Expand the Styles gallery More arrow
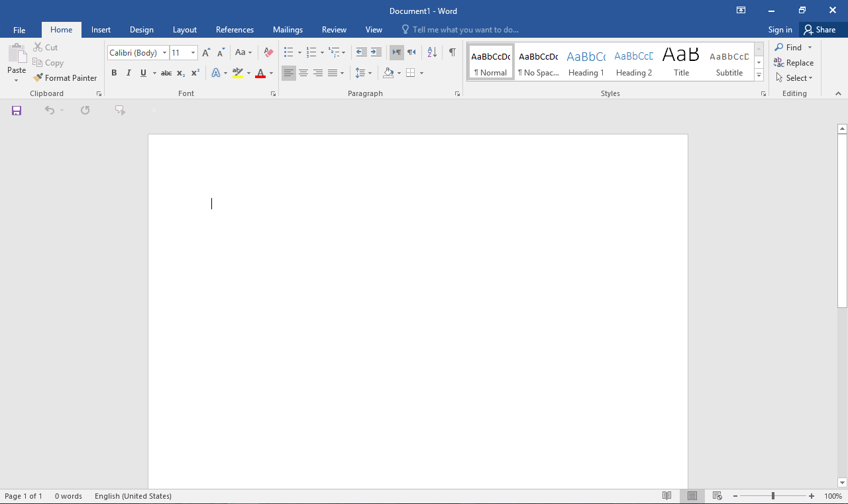Viewport: 848px width, 504px height. tap(759, 76)
